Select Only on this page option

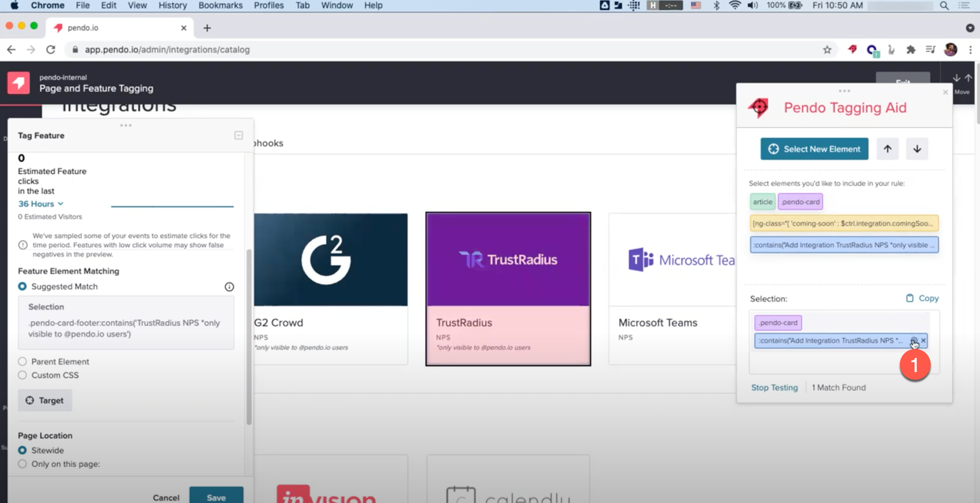[x=22, y=464]
